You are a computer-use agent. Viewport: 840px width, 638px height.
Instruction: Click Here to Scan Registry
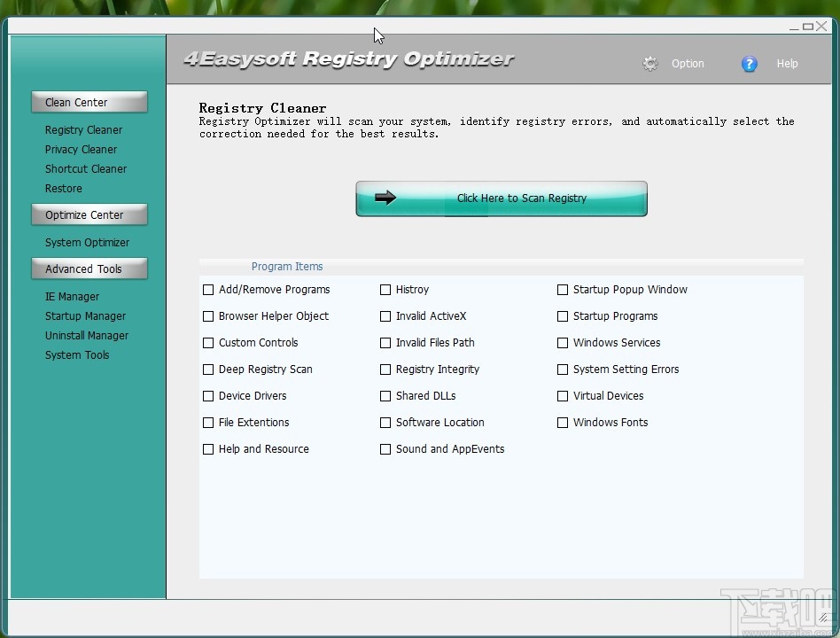[x=502, y=198]
